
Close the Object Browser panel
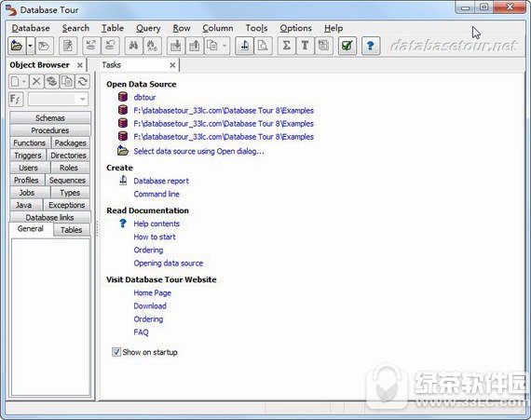tap(80, 65)
